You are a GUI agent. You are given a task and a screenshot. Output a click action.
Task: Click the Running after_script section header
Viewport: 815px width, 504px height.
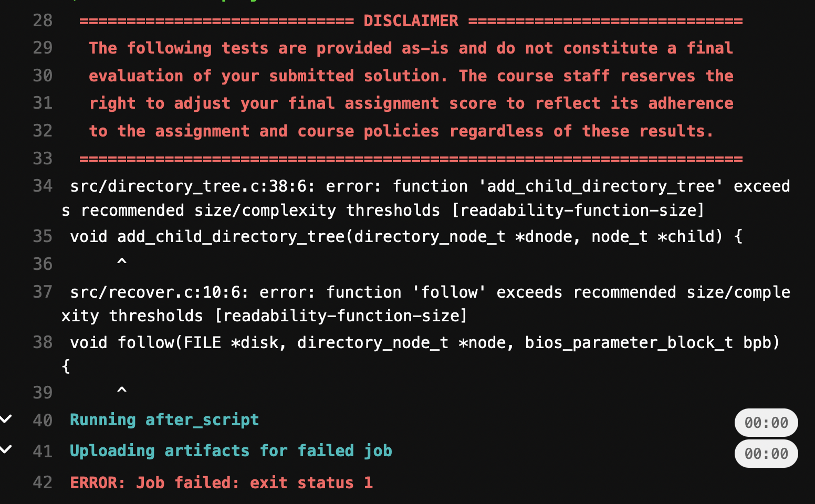pos(164,420)
